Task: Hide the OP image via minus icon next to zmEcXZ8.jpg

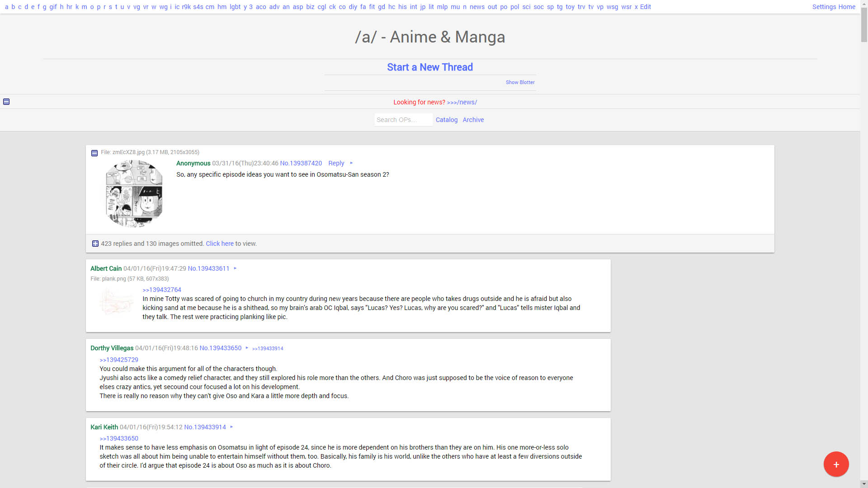Action: [94, 153]
